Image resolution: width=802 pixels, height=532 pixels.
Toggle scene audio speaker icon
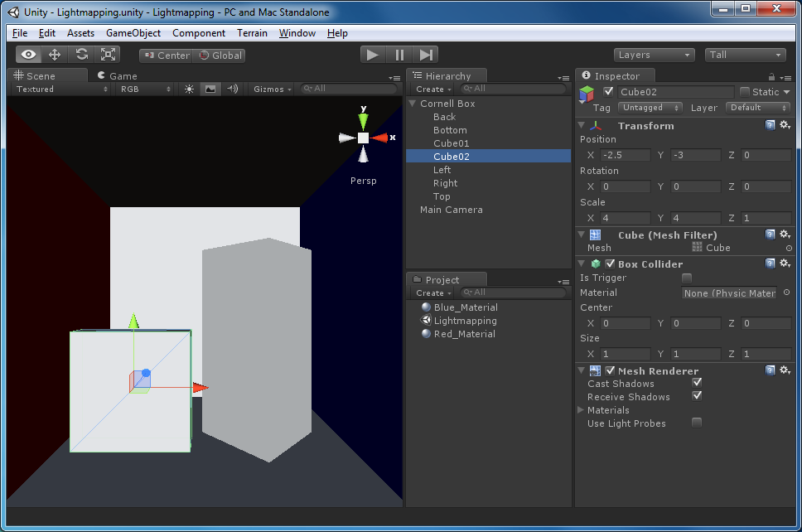(233, 89)
